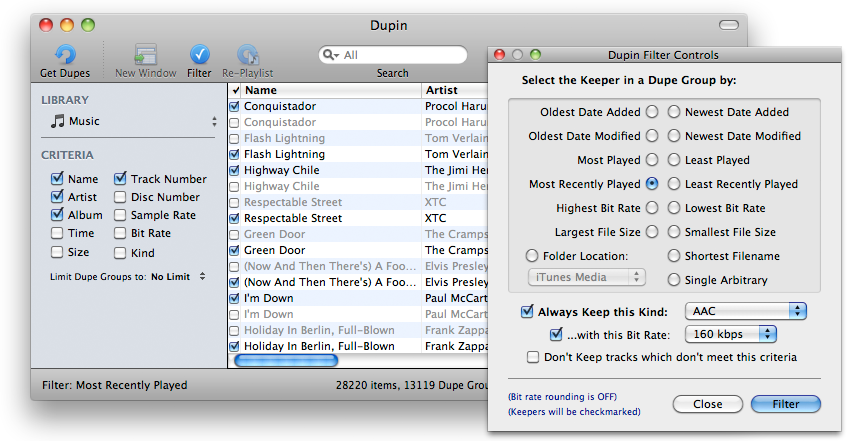Select the checked I'm Down row
The image size is (848, 441).
(358, 298)
